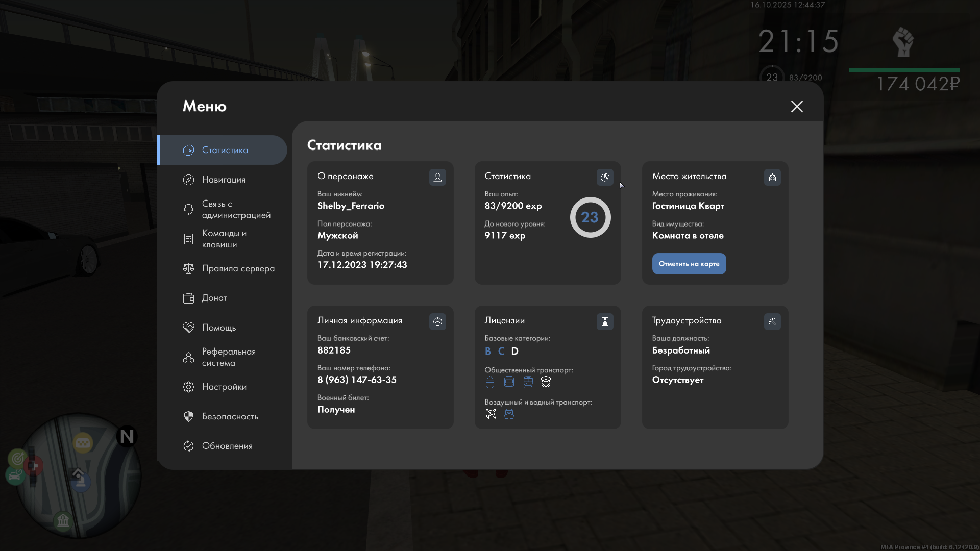The image size is (980, 551).
Task: Open Правила сервера in the sidebar
Action: [x=238, y=268]
